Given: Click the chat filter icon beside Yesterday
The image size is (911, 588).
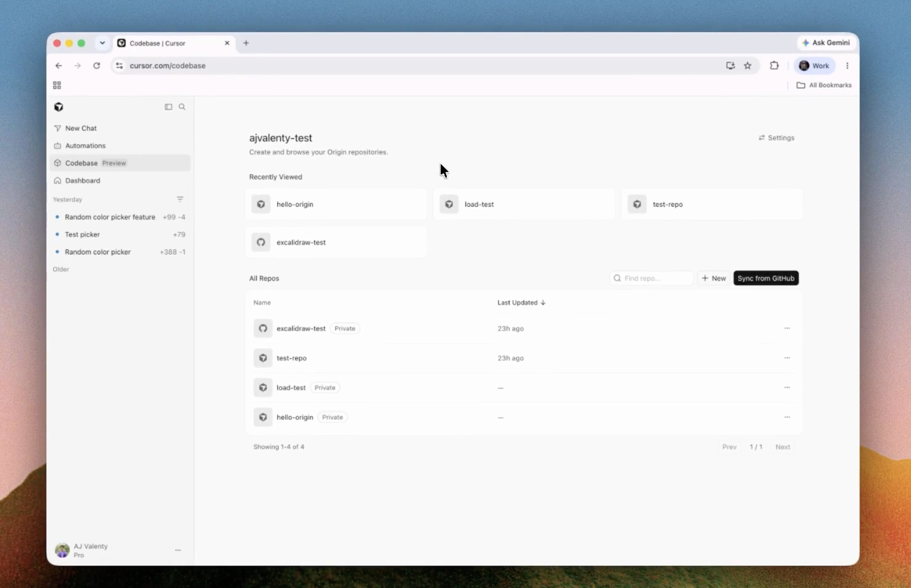Looking at the screenshot, I should [x=180, y=199].
